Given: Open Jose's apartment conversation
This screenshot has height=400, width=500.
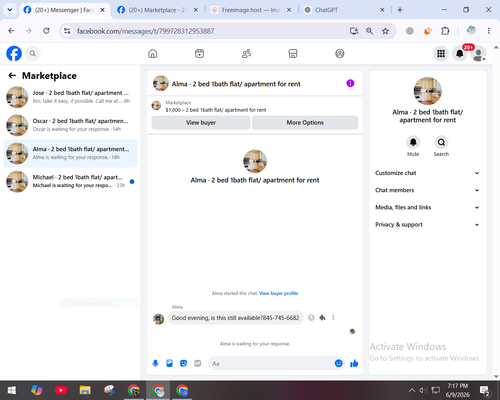Looking at the screenshot, I should click(70, 97).
